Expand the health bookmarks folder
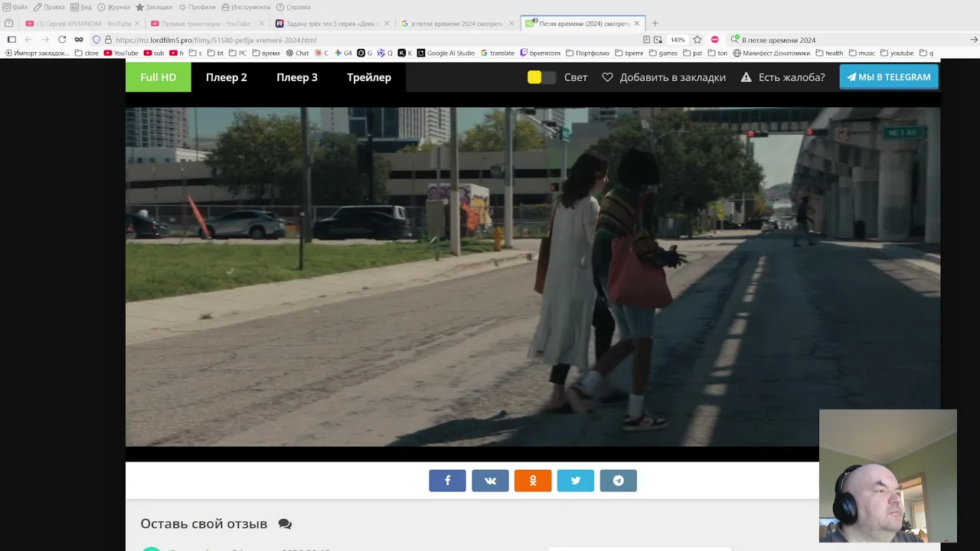 coord(829,53)
